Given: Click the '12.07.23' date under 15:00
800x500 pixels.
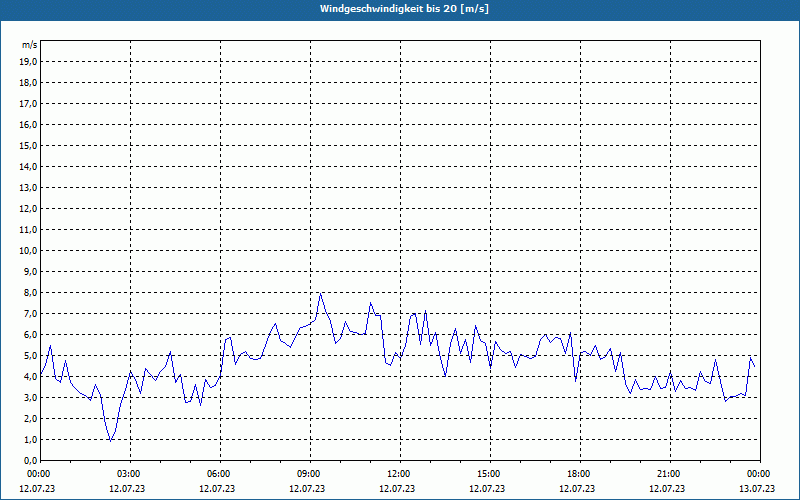Looking at the screenshot, I should pos(487,488).
